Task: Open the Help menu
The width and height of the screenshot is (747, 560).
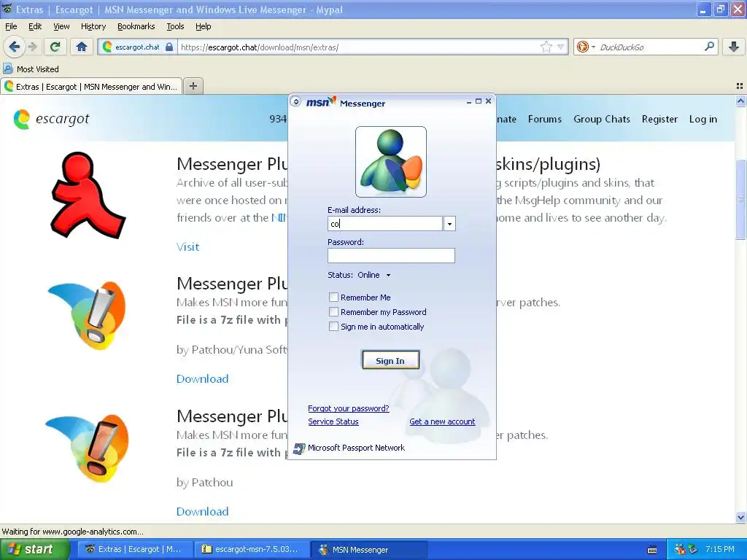Action: click(x=204, y=26)
